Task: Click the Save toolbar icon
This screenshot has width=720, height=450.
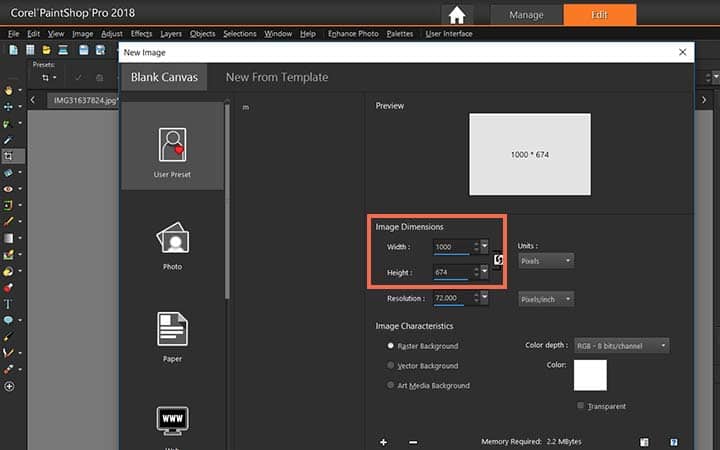Action: pyautogui.click(x=83, y=50)
